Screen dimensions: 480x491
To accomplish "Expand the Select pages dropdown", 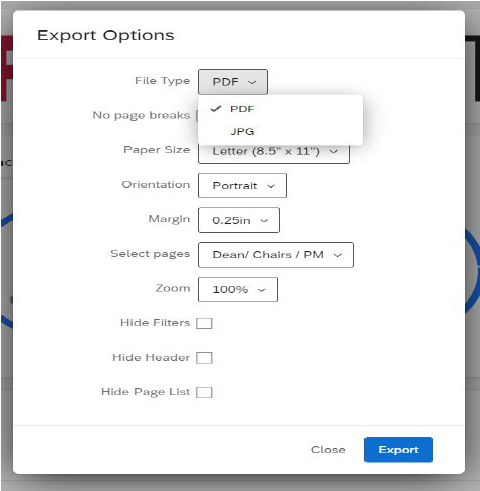I will pos(276,255).
